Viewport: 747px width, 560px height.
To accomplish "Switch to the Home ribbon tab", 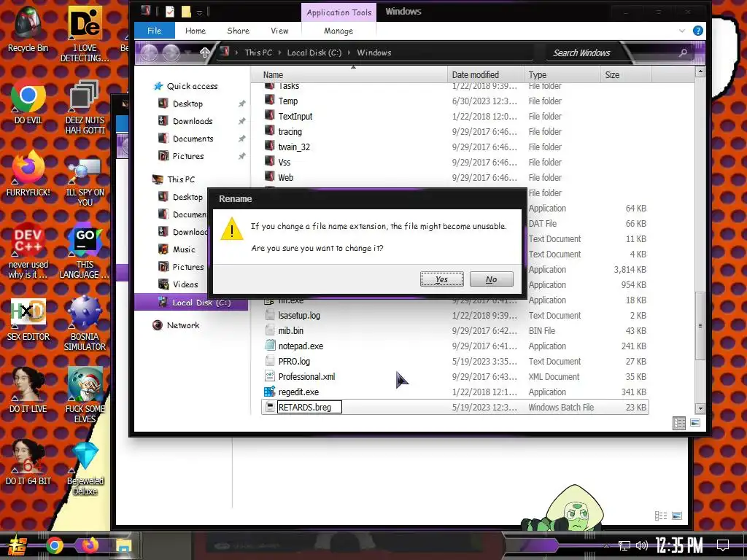I will coord(196,31).
